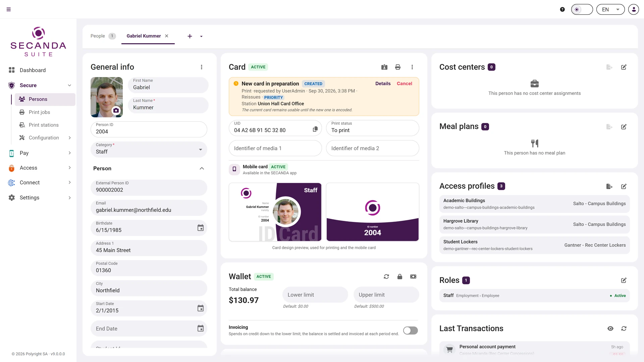The width and height of the screenshot is (644, 362).
Task: Switch to the People tab
Action: pyautogui.click(x=103, y=36)
